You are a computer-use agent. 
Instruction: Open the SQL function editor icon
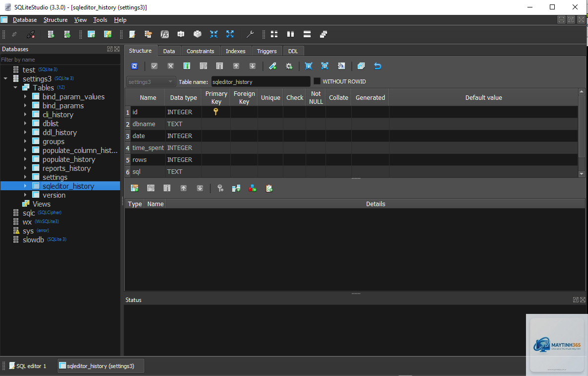[x=164, y=34]
